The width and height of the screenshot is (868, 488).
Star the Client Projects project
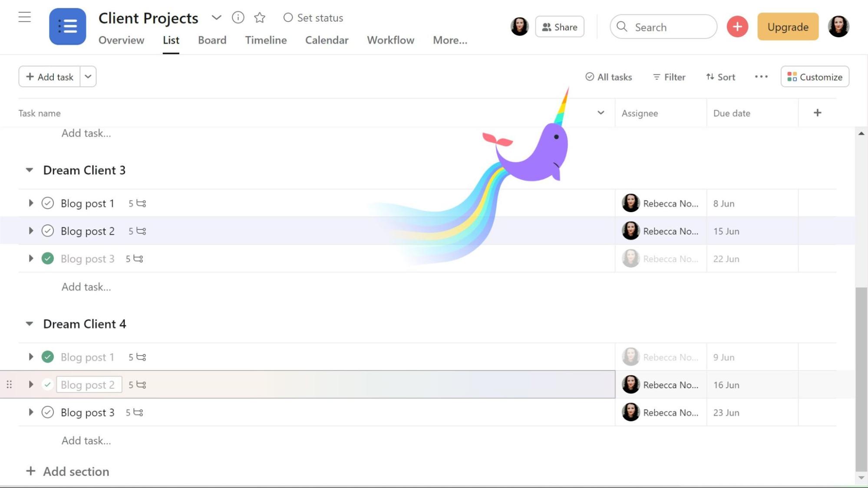(260, 17)
